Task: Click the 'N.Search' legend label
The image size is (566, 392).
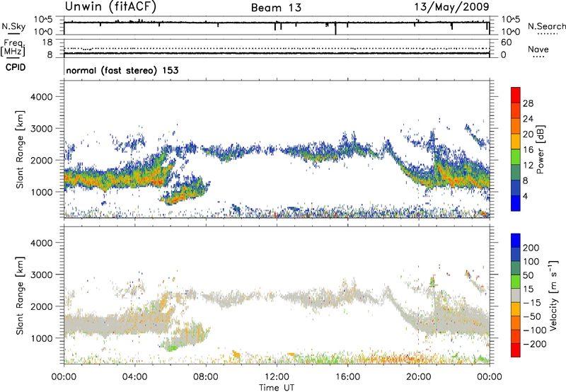Action: (x=547, y=26)
